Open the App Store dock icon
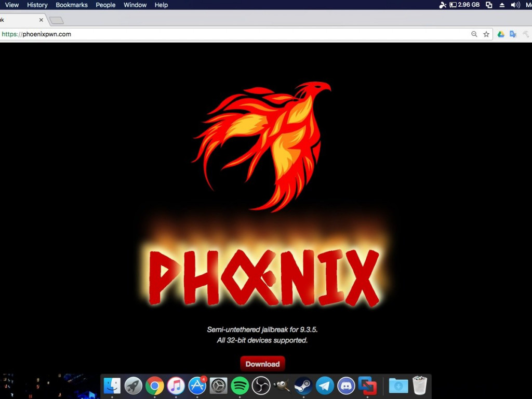532x399 pixels. tap(197, 385)
